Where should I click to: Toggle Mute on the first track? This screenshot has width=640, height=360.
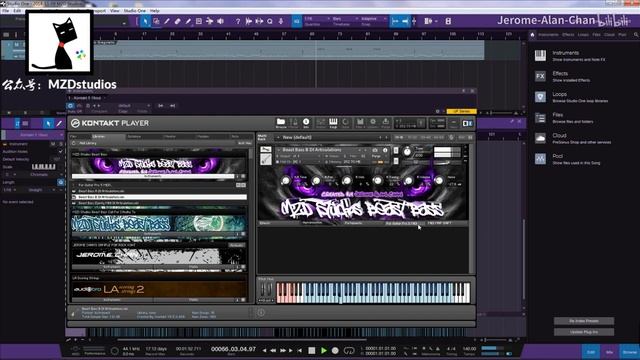16,44
